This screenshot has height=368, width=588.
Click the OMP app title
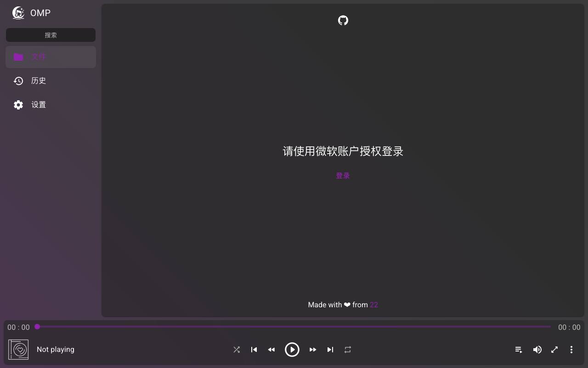tap(40, 13)
